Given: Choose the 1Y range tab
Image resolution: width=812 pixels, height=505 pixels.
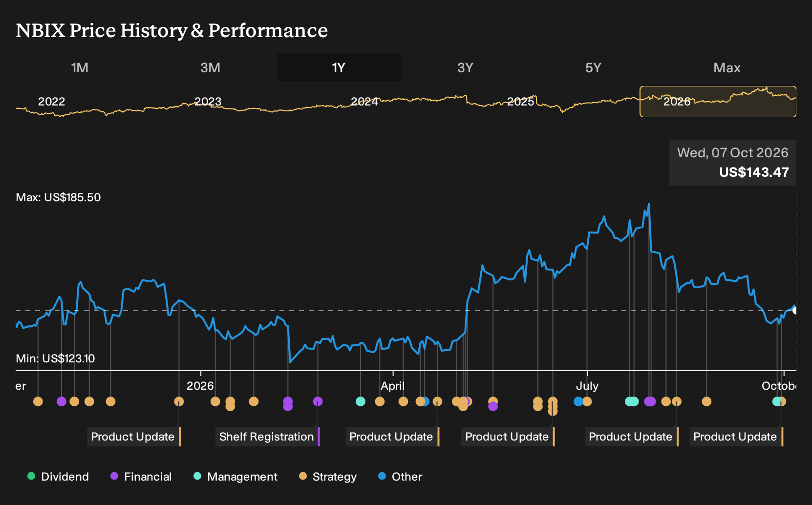Looking at the screenshot, I should pyautogui.click(x=339, y=67).
